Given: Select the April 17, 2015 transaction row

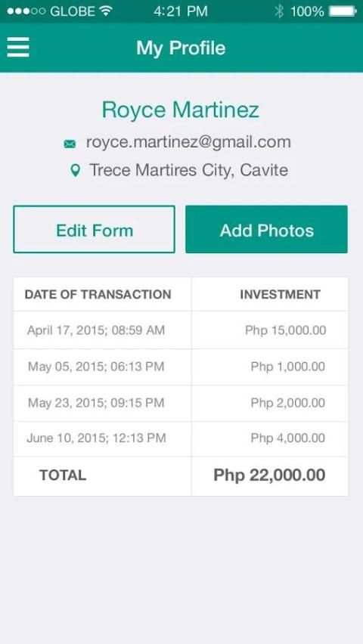Looking at the screenshot, I should click(x=181, y=330).
